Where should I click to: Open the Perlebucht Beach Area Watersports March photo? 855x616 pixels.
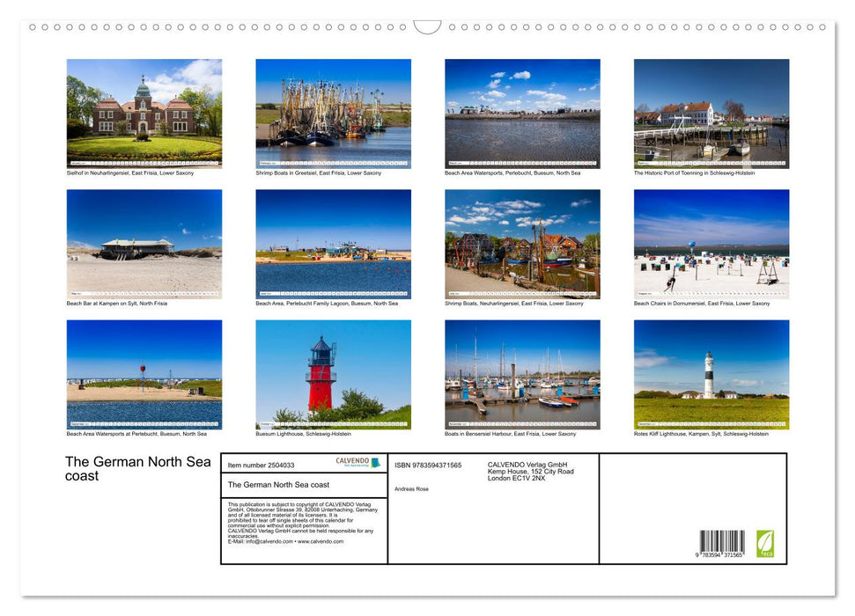522,114
